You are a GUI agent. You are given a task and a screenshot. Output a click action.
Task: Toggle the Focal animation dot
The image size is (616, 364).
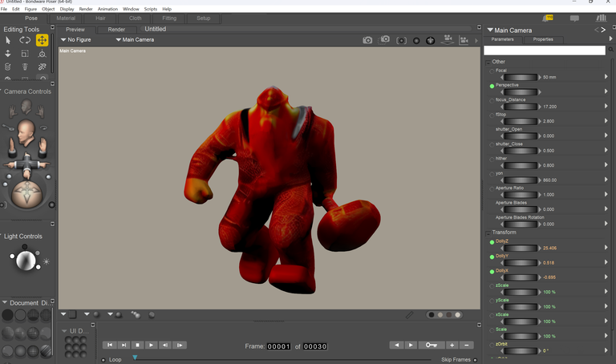tap(492, 71)
